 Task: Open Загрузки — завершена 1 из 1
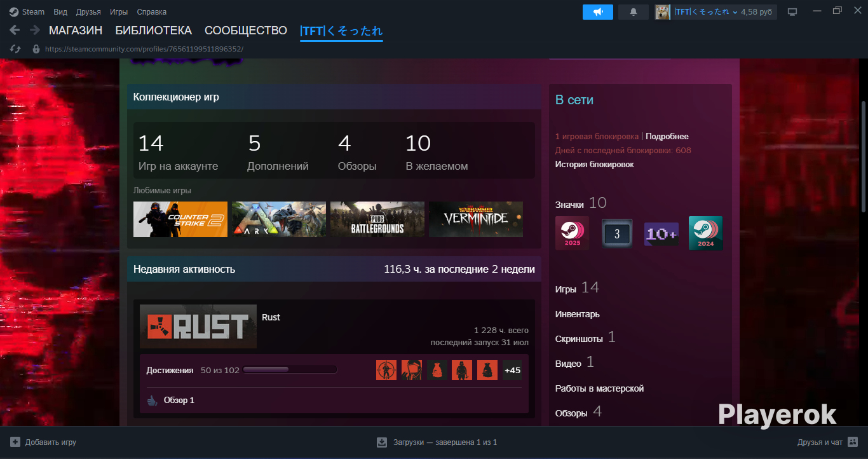point(445,442)
